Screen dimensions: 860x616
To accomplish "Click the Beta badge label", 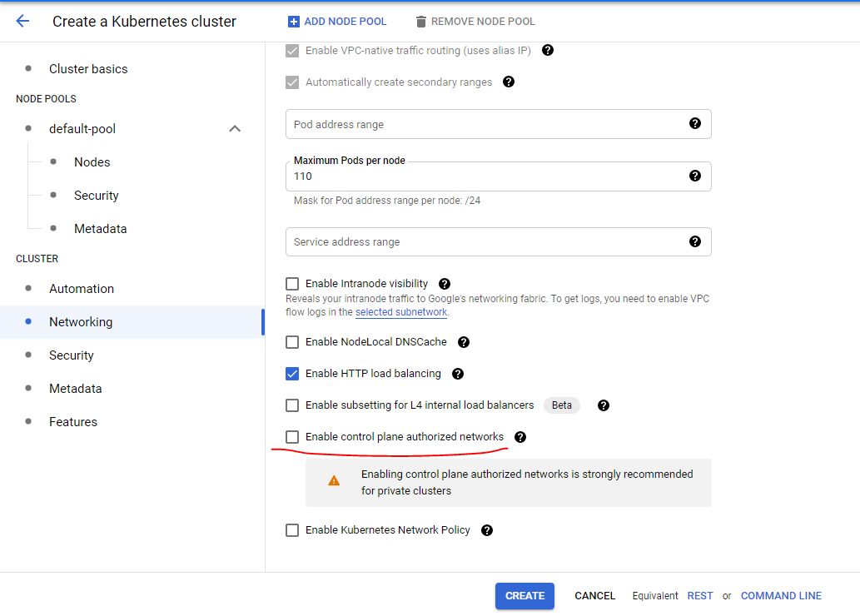I will (562, 405).
